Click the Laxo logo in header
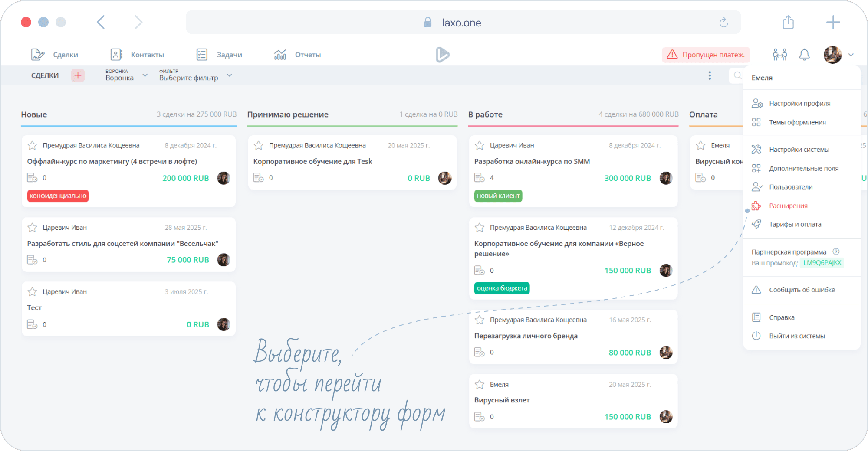The width and height of the screenshot is (868, 451). (442, 55)
